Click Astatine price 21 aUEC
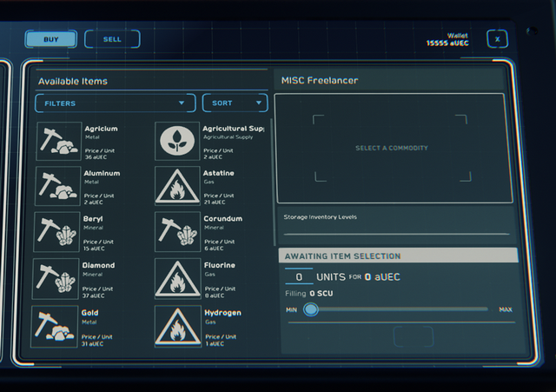556x392 pixels. (215, 202)
